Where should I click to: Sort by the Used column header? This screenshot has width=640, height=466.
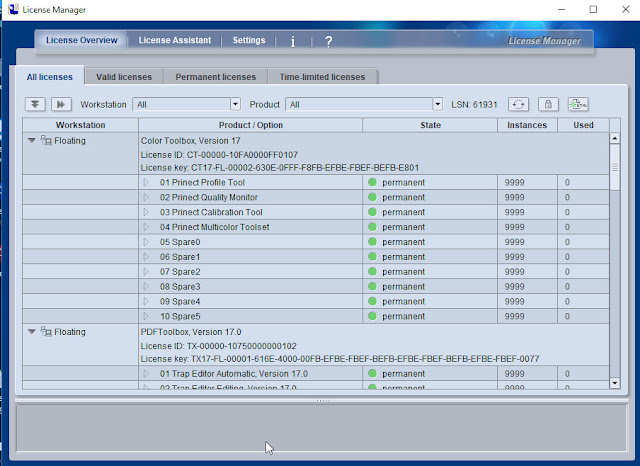click(583, 125)
